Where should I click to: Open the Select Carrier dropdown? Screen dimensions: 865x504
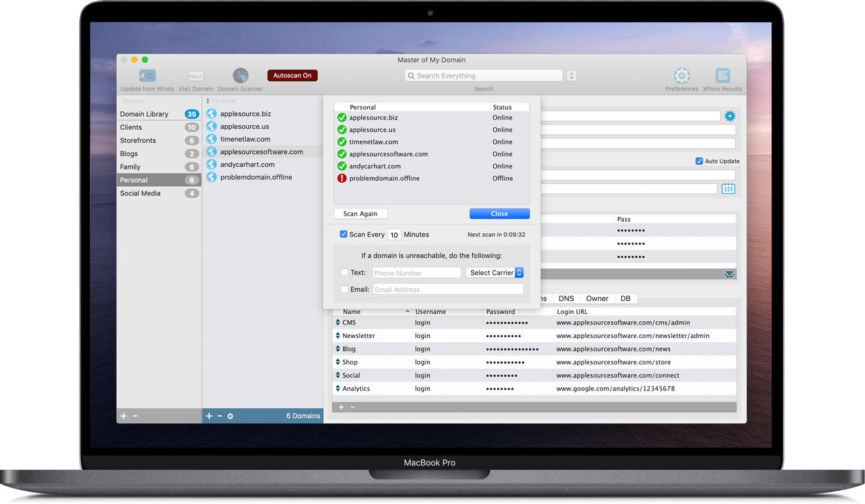495,273
